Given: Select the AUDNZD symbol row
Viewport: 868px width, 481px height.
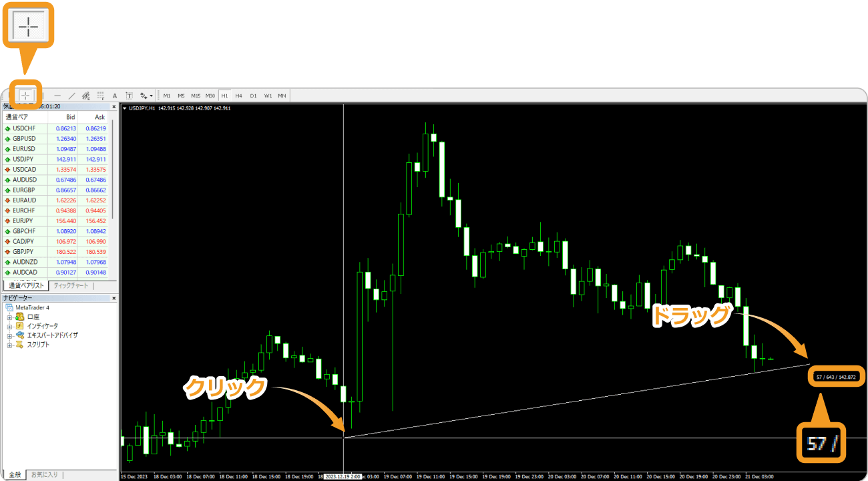Looking at the screenshot, I should 55,262.
